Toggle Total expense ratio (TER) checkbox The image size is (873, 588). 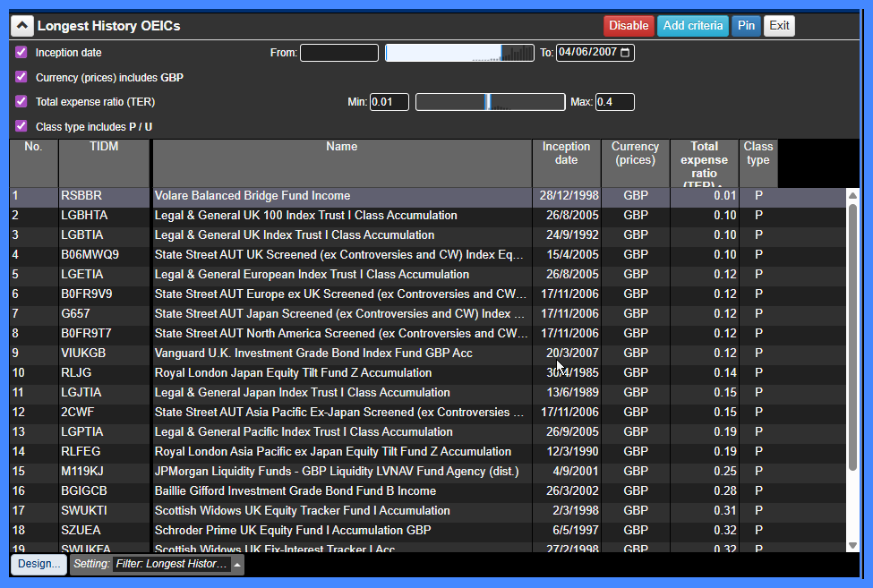(x=21, y=102)
